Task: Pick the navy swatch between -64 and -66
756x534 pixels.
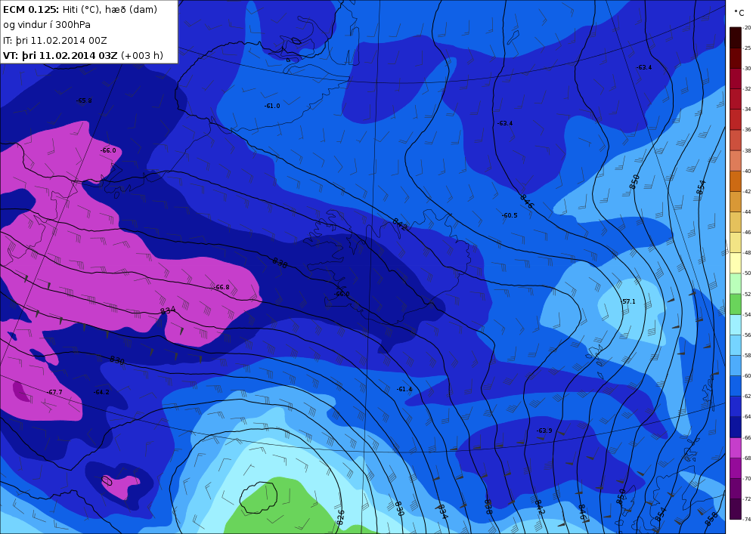Action: click(736, 427)
